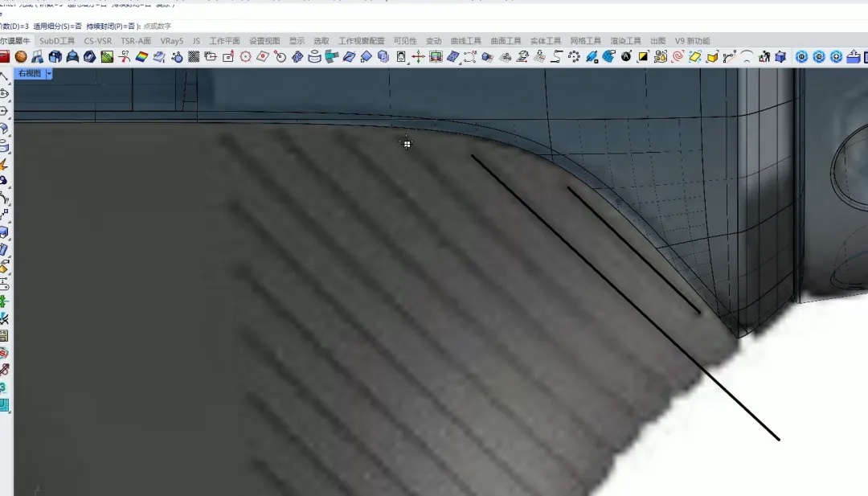Image resolution: width=868 pixels, height=496 pixels.
Task: Click the face portrait icon in toolbar
Action: [401, 56]
